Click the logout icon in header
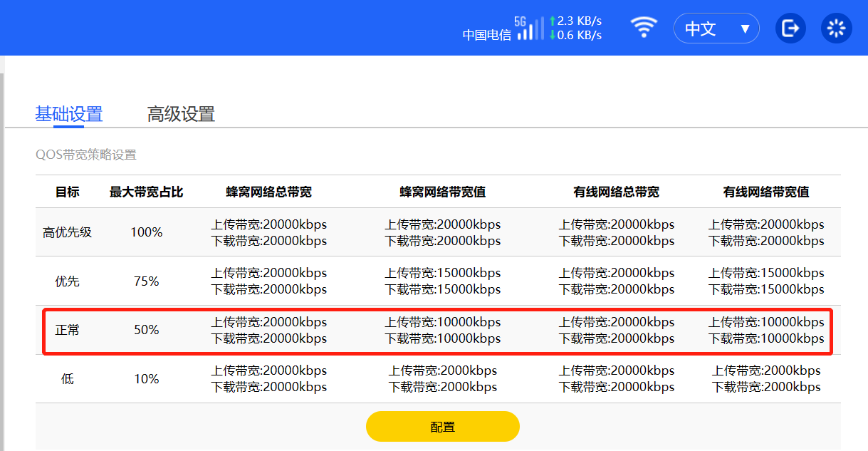 tap(790, 28)
